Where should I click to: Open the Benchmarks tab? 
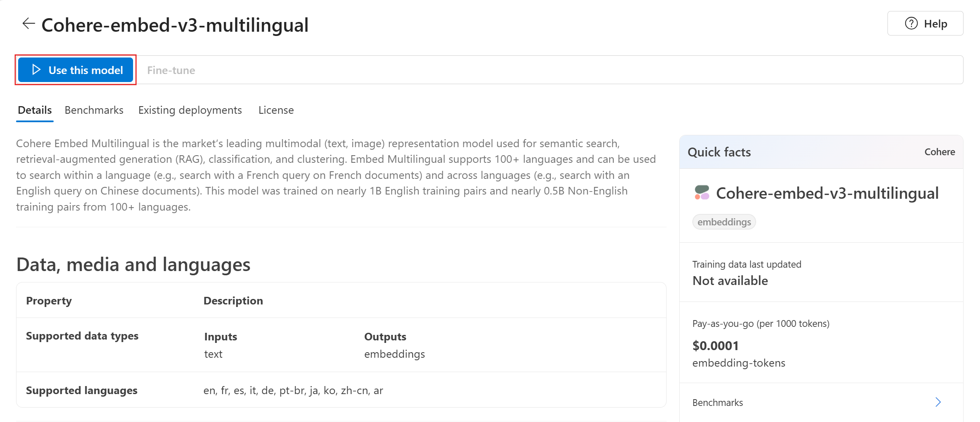click(x=94, y=110)
